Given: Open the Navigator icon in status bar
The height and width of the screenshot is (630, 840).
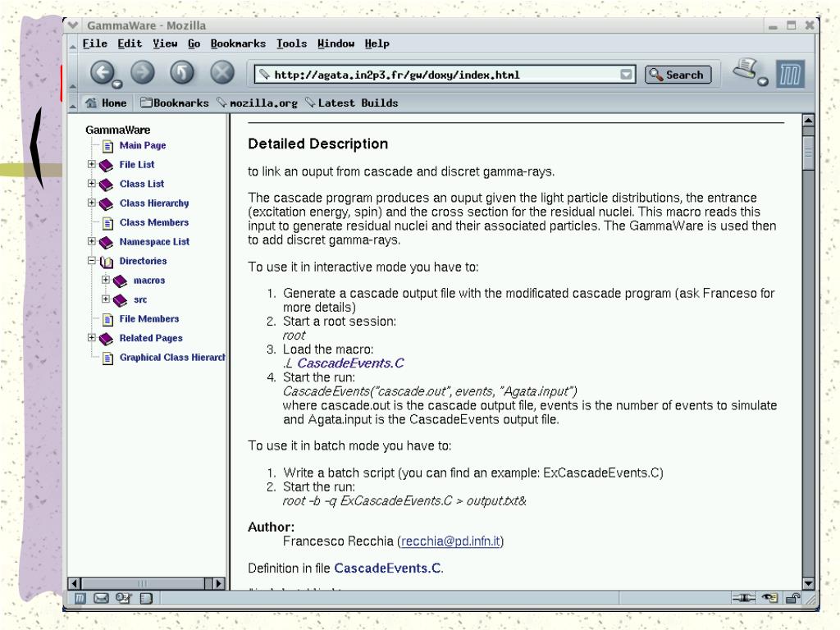Looking at the screenshot, I should [x=80, y=598].
